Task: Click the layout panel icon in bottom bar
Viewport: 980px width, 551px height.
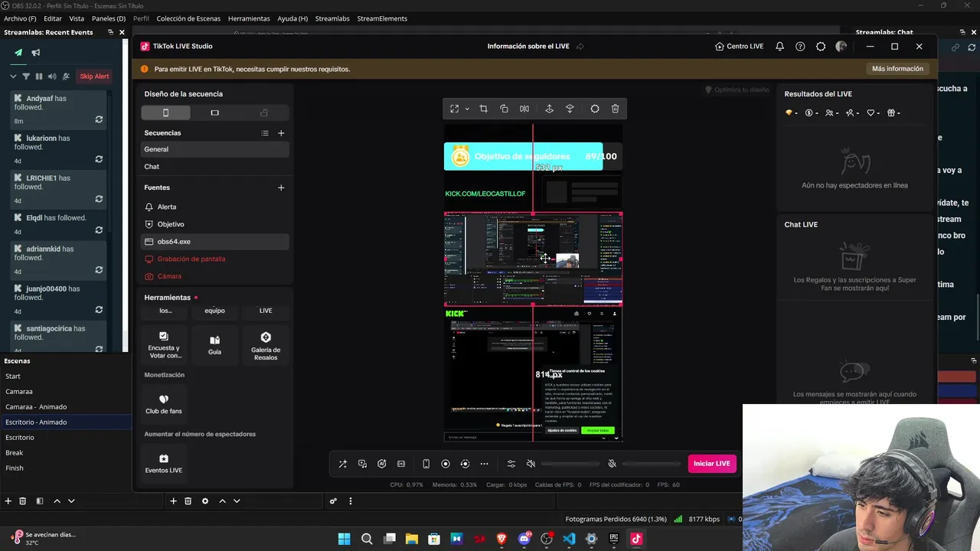Action: tap(401, 464)
